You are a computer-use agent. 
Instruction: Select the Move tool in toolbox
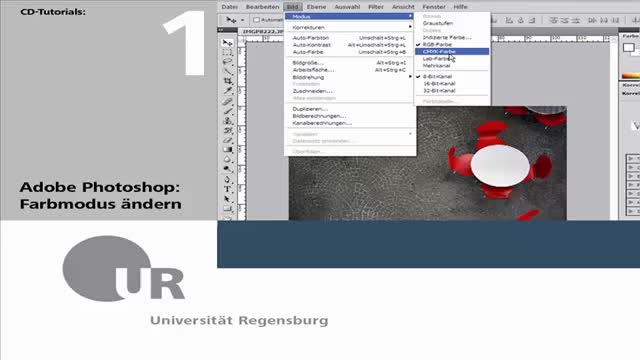point(227,43)
